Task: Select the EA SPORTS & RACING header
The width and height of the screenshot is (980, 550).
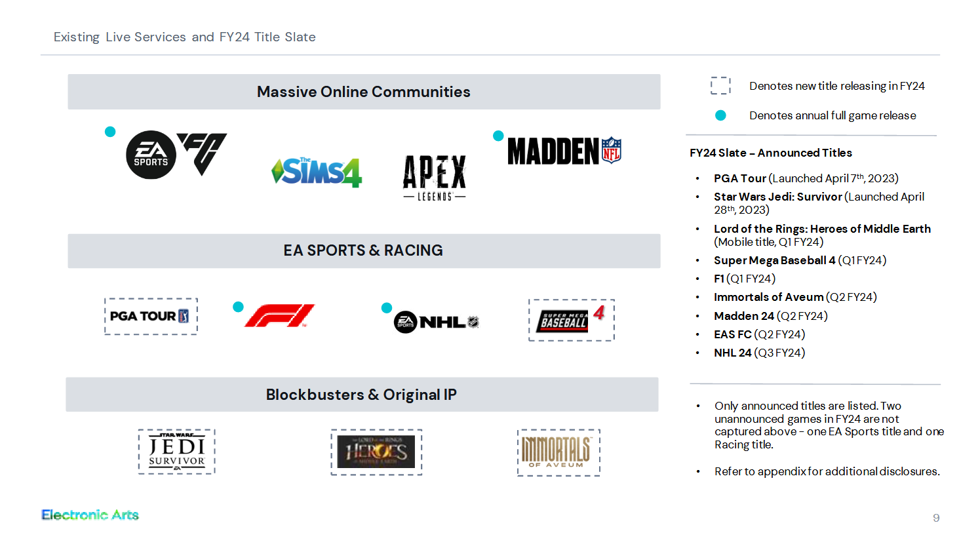Action: (364, 250)
